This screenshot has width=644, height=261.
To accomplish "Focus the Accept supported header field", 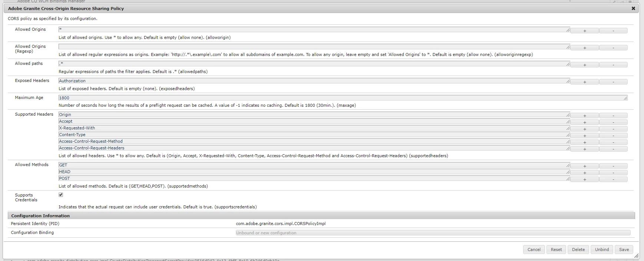I will [x=314, y=121].
